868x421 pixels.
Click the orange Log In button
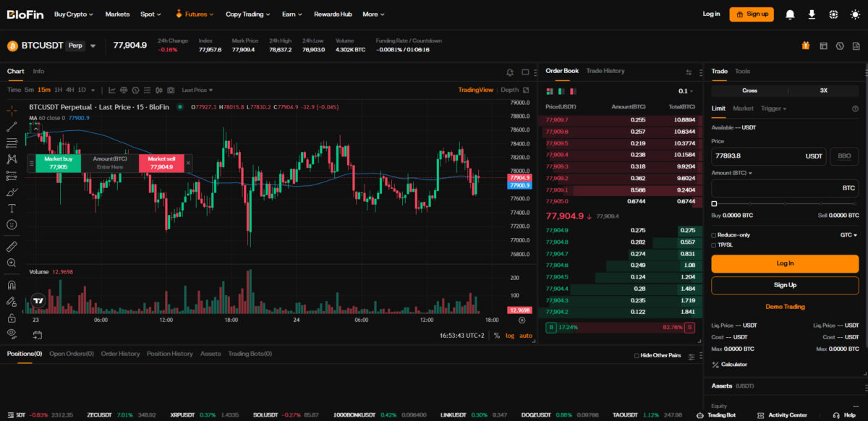(785, 263)
